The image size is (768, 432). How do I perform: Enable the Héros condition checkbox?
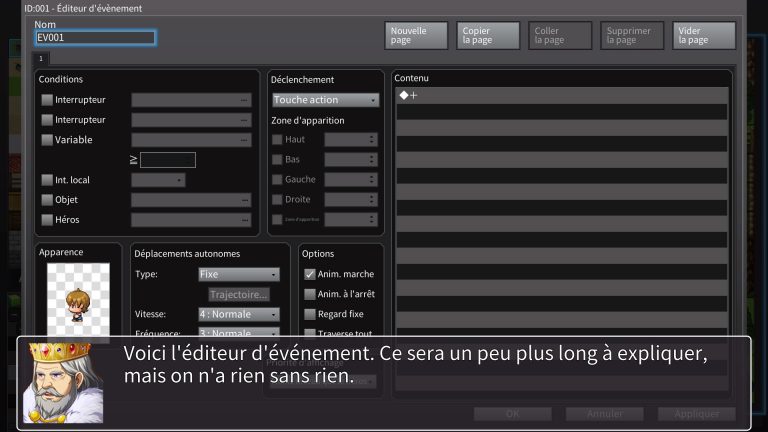[47, 220]
